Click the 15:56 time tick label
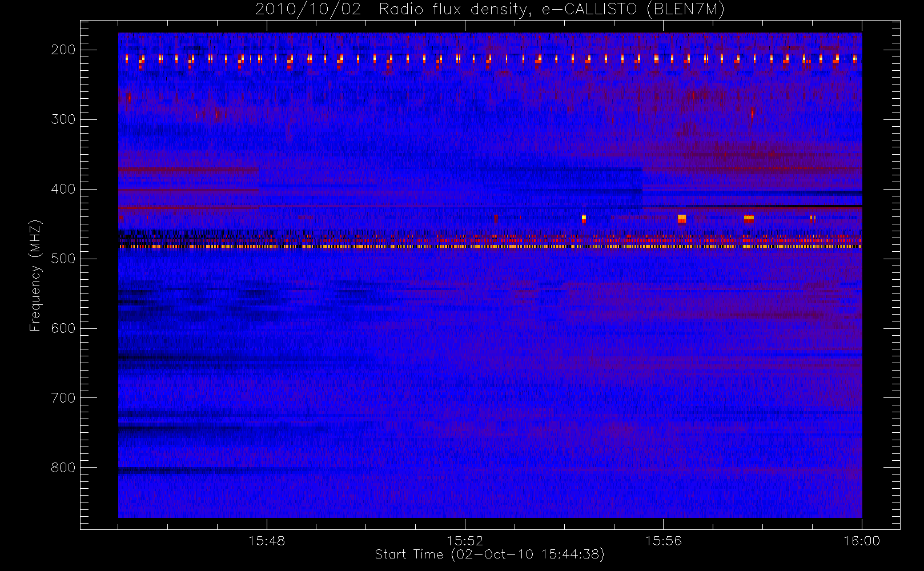Image resolution: width=924 pixels, height=571 pixels. coord(664,541)
